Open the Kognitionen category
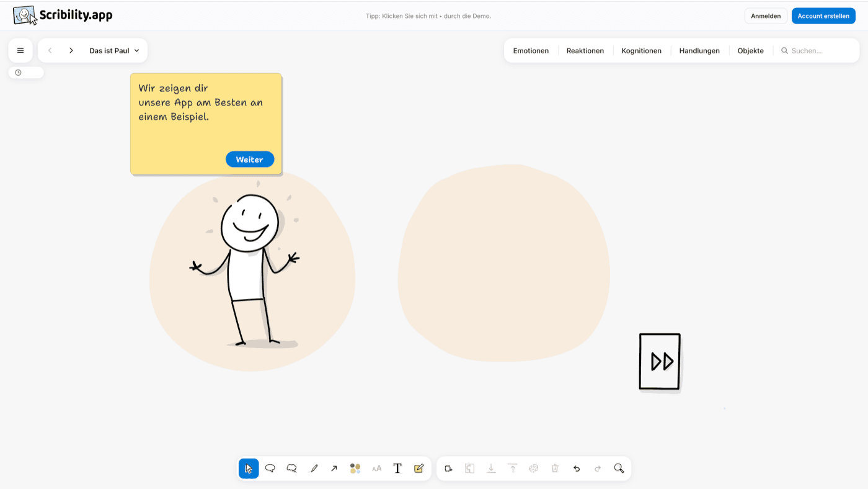868x489 pixels. (x=642, y=51)
